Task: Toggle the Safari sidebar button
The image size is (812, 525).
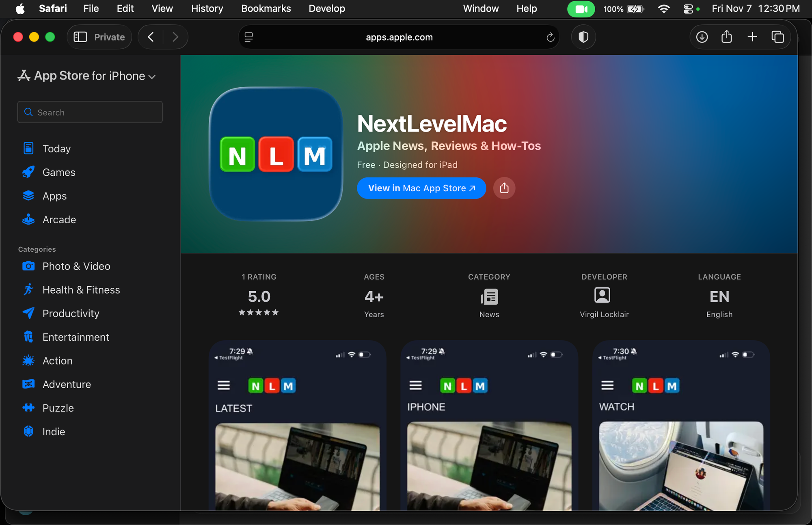Action: pyautogui.click(x=80, y=37)
